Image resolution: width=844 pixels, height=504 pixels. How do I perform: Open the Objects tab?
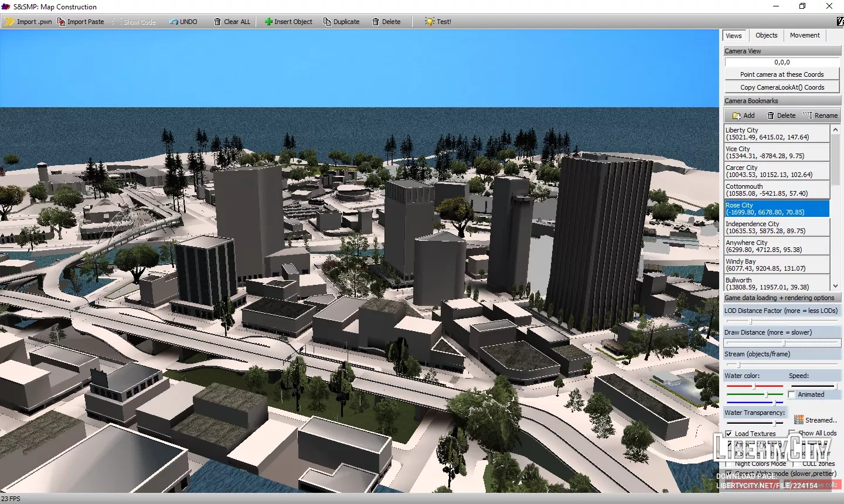click(x=766, y=35)
